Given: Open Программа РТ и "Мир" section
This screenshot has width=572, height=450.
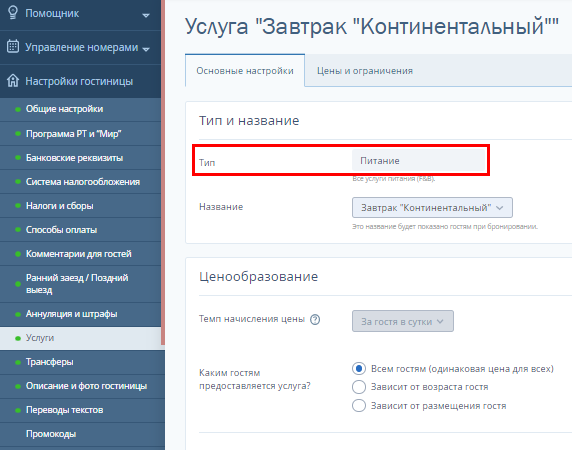Looking at the screenshot, I should tap(80, 134).
